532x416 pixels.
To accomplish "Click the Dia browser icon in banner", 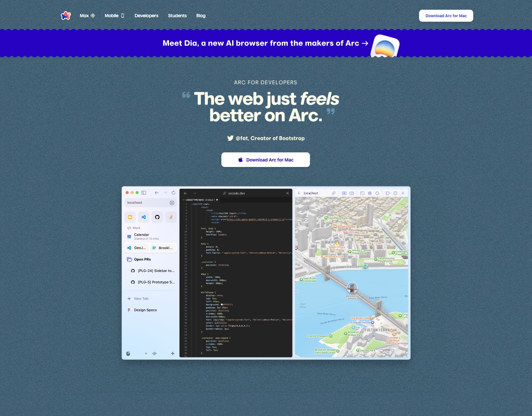I will point(385,46).
